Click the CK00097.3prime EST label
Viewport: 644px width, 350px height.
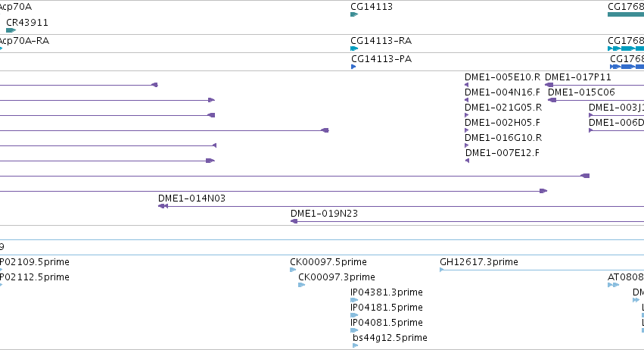[336, 277]
